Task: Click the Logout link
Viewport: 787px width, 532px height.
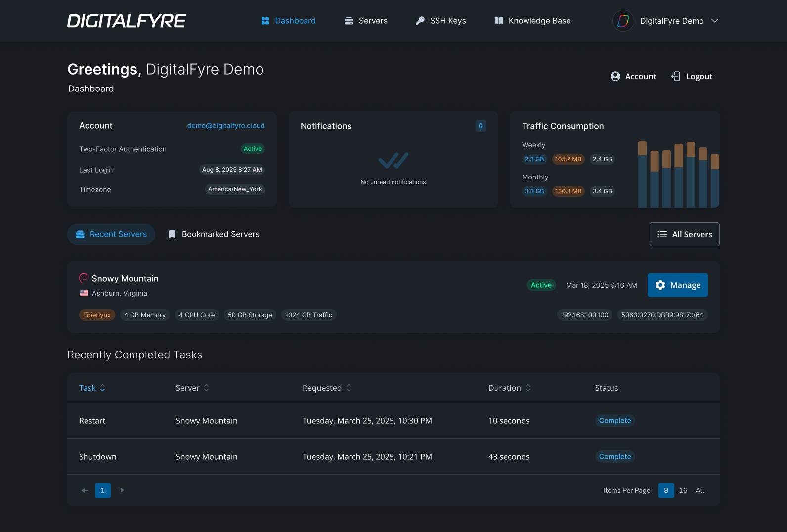Action: [x=692, y=76]
